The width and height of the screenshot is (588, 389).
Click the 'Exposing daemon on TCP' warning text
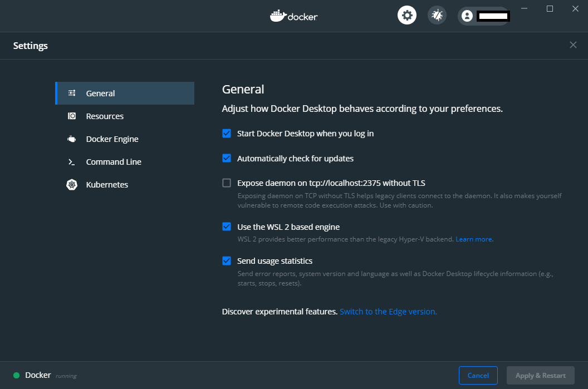399,200
